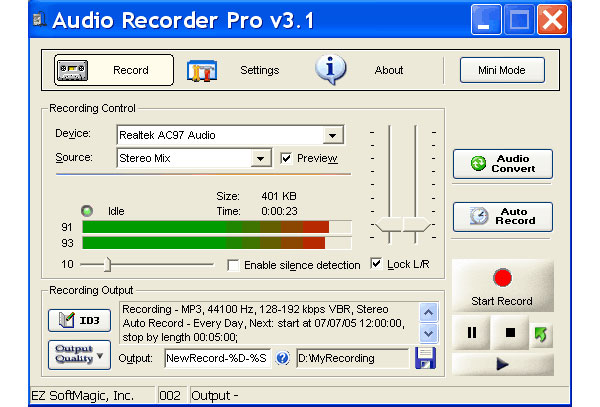Click the green arrow icon beside Stop
Image resolution: width=600 pixels, height=407 pixels.
pos(541,335)
